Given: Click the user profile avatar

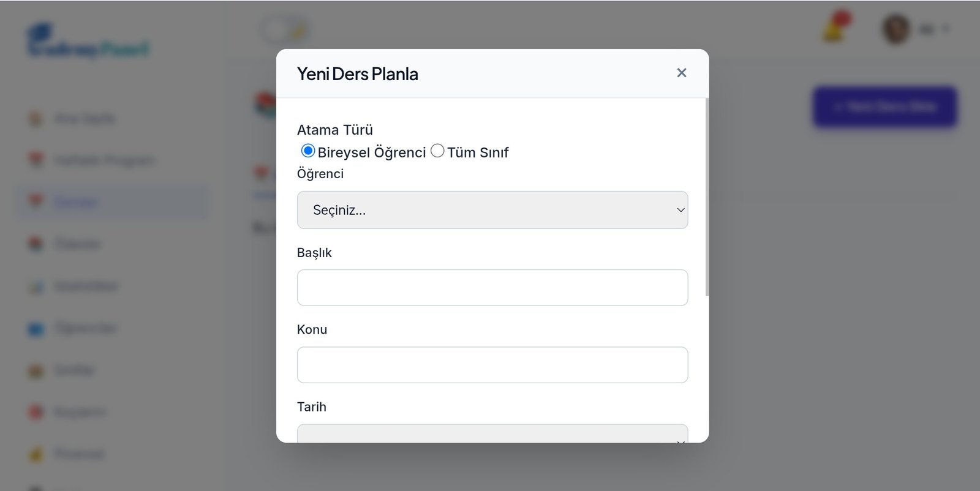Looking at the screenshot, I should pyautogui.click(x=895, y=29).
